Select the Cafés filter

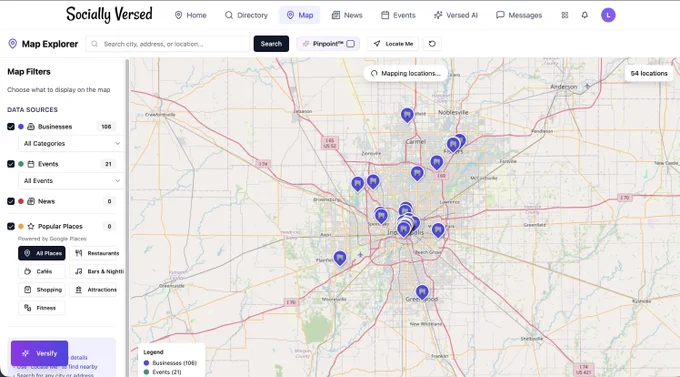coord(42,272)
